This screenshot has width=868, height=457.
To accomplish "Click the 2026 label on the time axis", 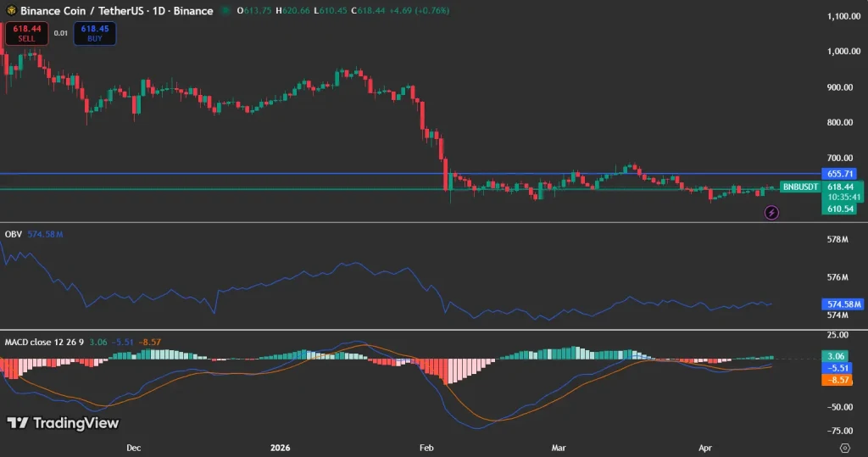I will point(280,448).
